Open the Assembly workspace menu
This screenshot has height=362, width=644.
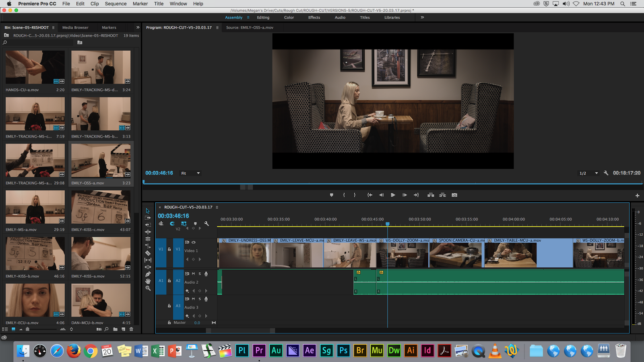[x=248, y=18]
